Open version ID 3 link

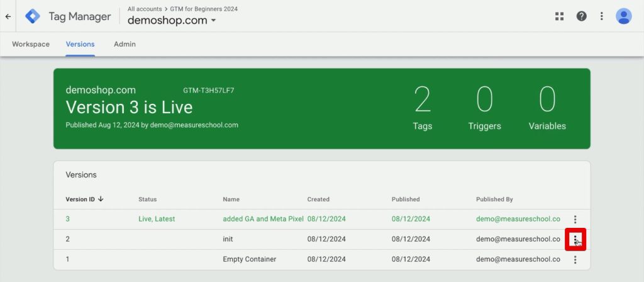pos(68,219)
